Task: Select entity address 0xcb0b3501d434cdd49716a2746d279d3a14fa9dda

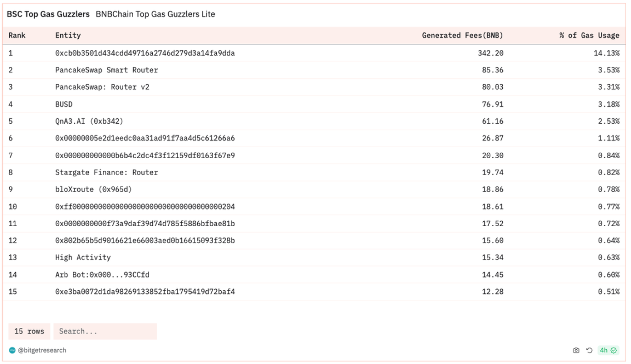Action: click(x=145, y=53)
